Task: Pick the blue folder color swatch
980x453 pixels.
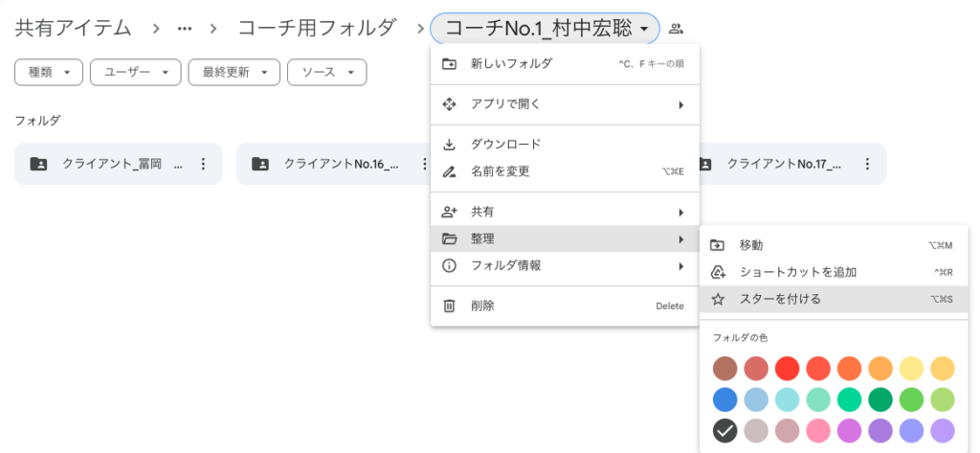Action: 725,399
